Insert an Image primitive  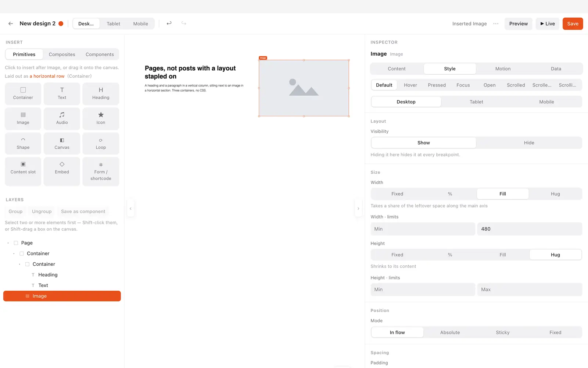23,118
